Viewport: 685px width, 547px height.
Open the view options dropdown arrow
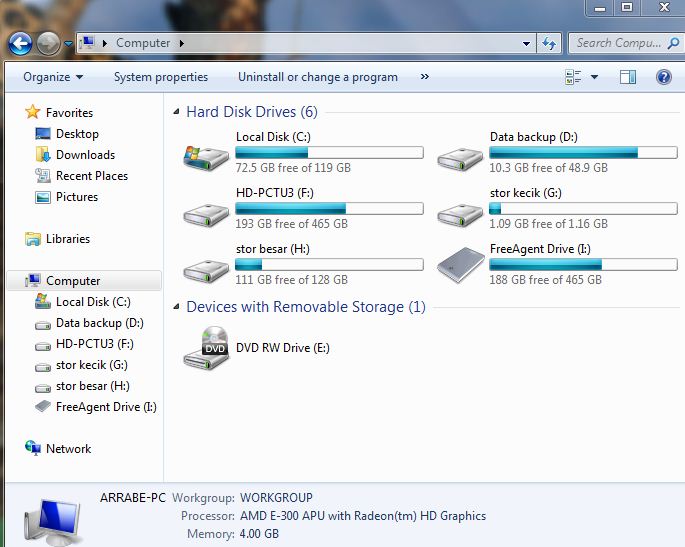594,77
